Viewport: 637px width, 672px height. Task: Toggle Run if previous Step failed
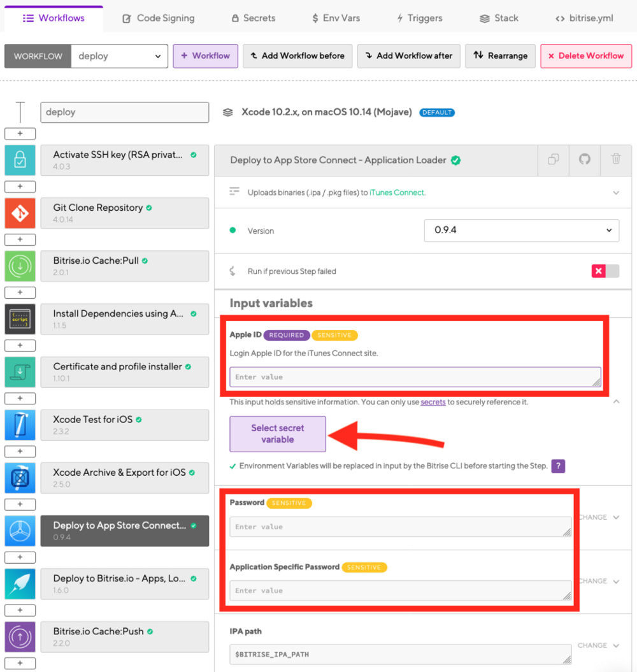coord(605,271)
